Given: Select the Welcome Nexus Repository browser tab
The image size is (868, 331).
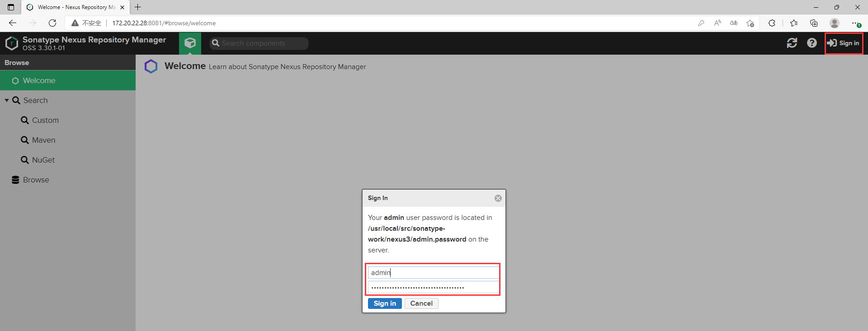Looking at the screenshot, I should point(75,7).
